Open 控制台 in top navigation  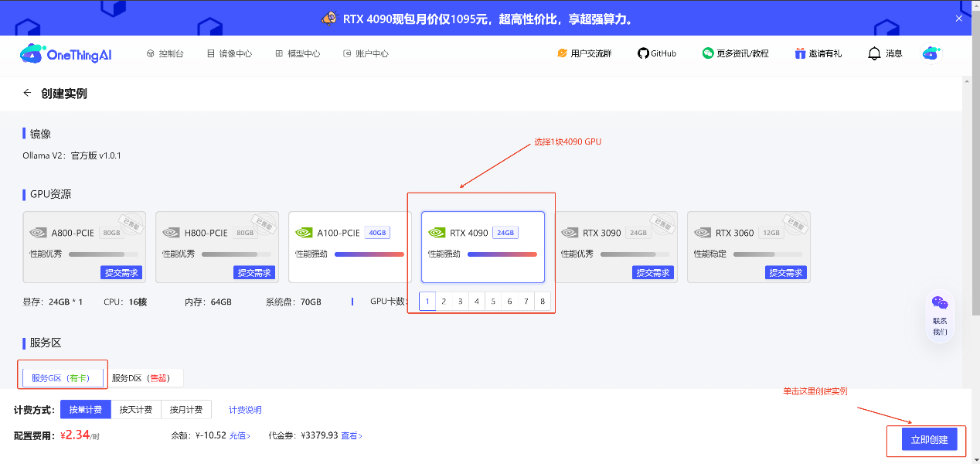pos(165,54)
